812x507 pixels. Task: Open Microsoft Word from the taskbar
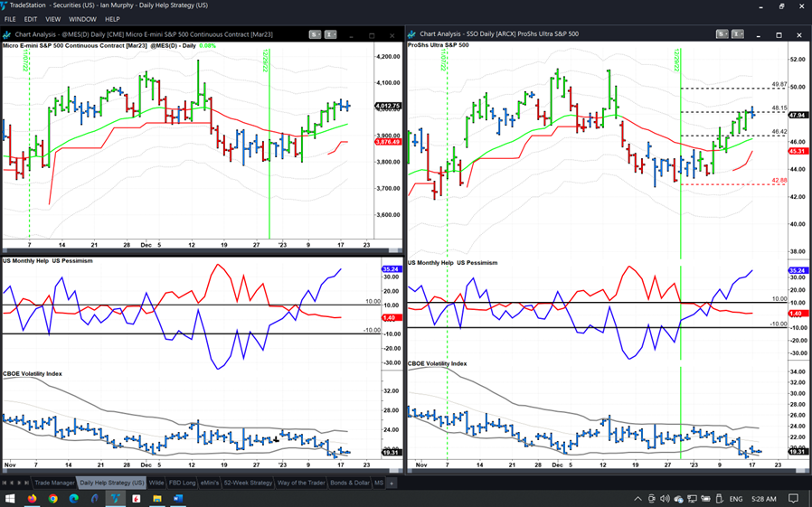point(178,499)
